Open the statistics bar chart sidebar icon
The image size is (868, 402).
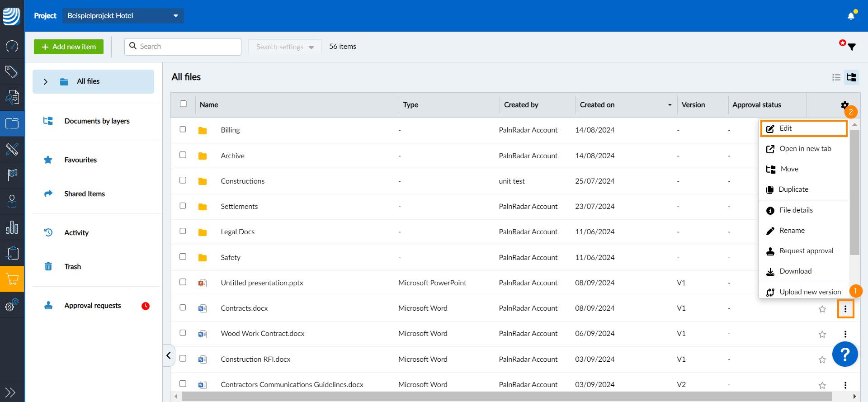[x=12, y=227]
